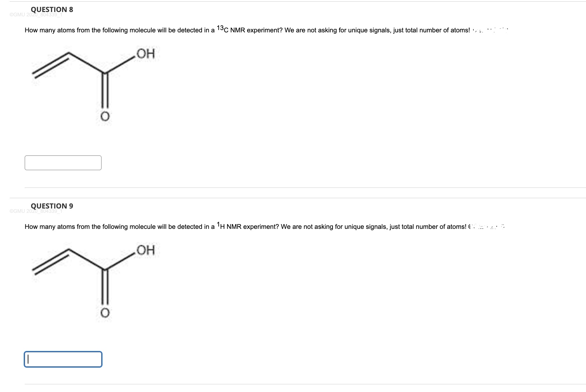Click inside the Question 9 answer field

click(x=63, y=359)
